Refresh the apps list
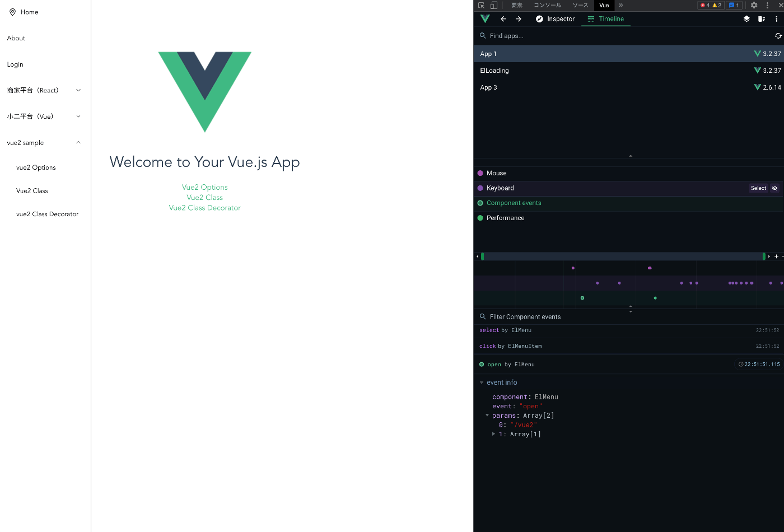Viewport: 784px width, 532px height. tap(778, 35)
